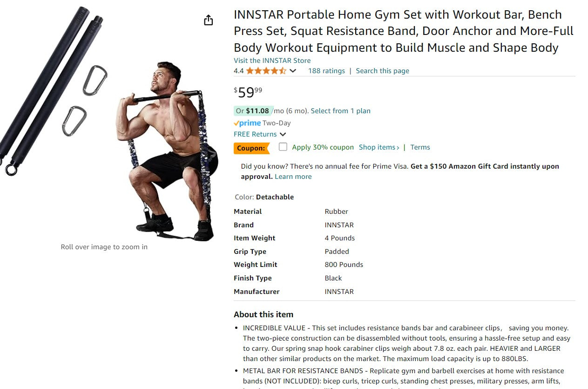The height and width of the screenshot is (389, 588).
Task: Visit the INNSTAR Store
Action: pyautogui.click(x=272, y=60)
